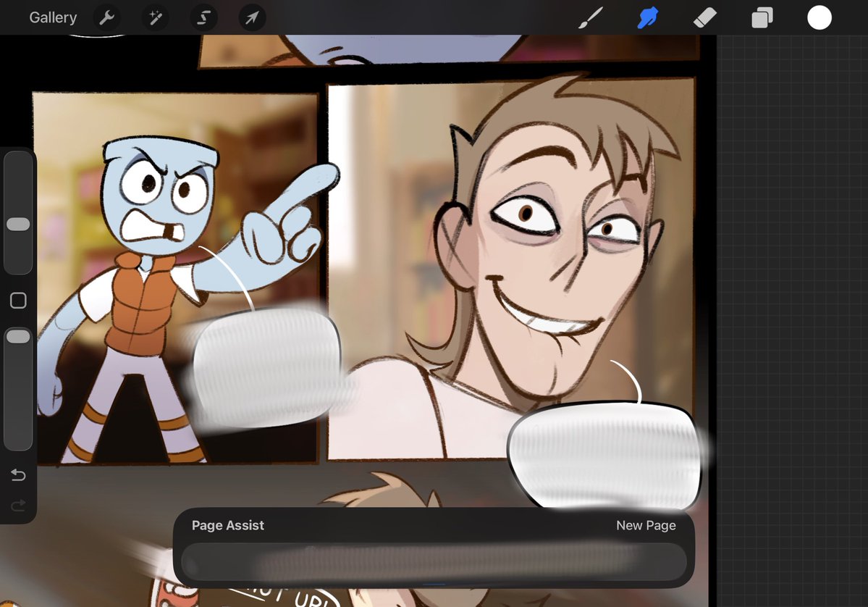Select the Brush tool
The height and width of the screenshot is (607, 868).
coord(591,17)
